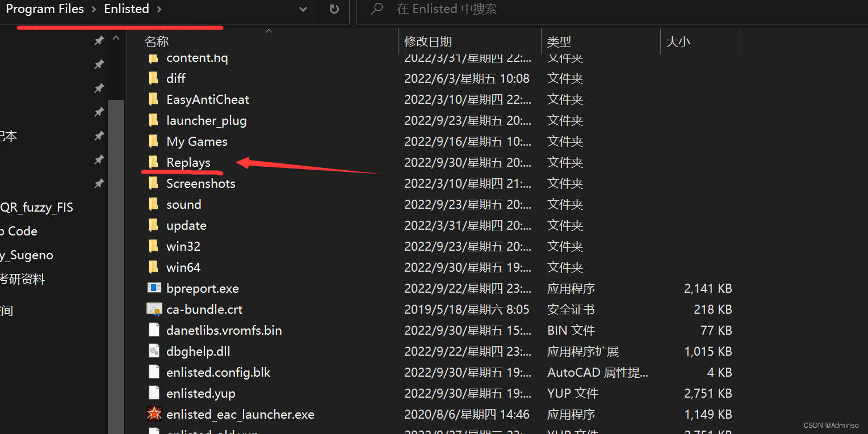
Task: Click the ca-bundle.crt certificate icon
Action: tap(154, 309)
